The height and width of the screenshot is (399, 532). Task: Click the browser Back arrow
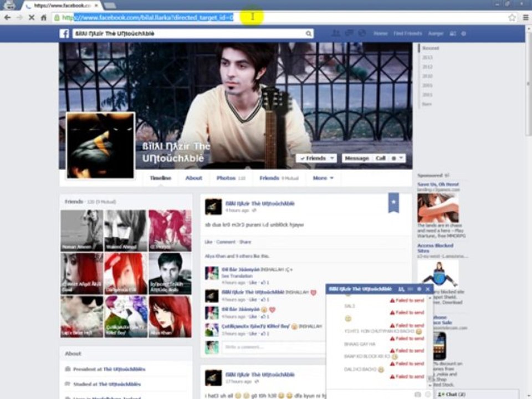pos(7,17)
